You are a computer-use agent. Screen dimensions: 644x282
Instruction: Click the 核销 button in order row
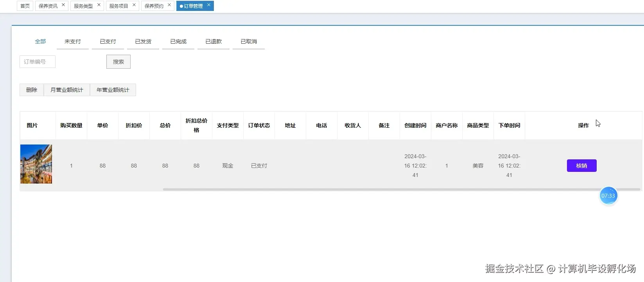[582, 166]
